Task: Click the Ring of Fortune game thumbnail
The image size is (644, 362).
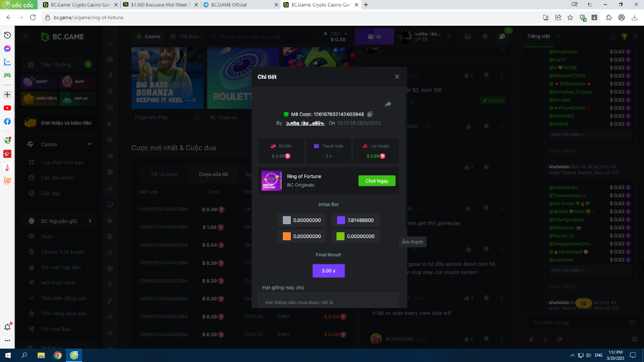Action: (272, 181)
